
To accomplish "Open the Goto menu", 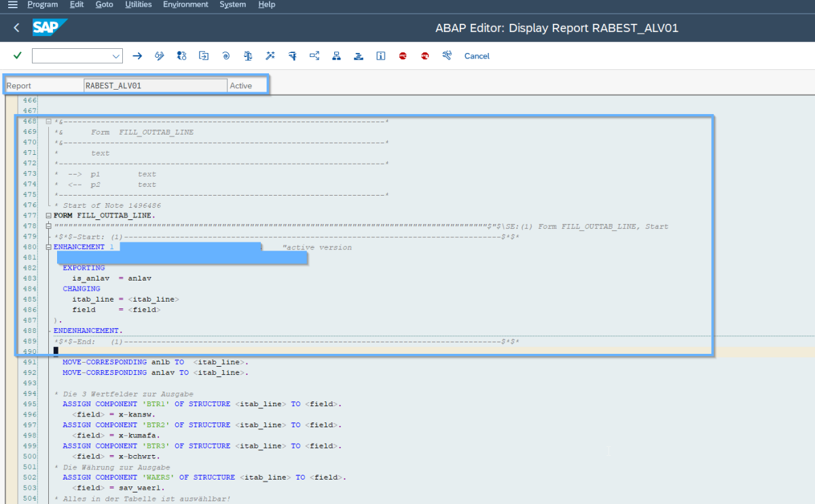I will [104, 5].
